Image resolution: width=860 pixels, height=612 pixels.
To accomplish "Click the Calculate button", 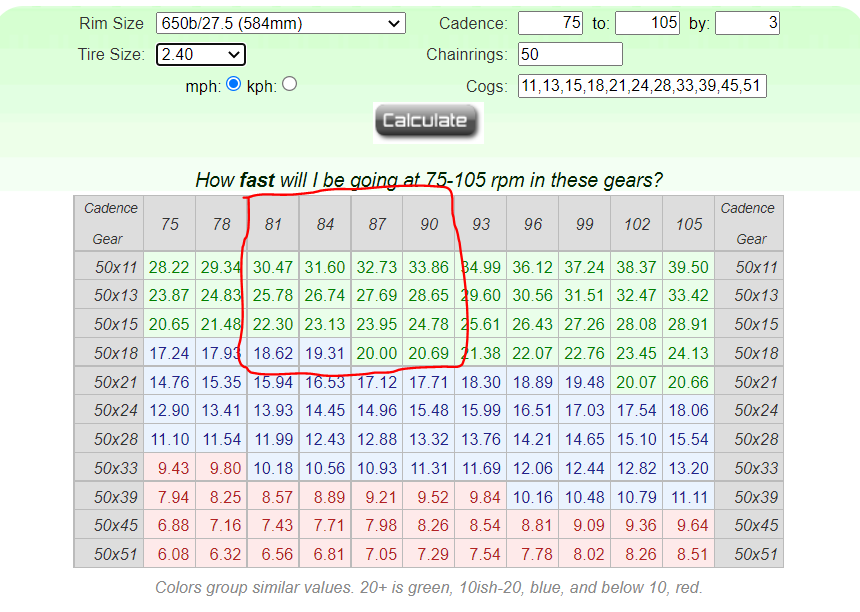I will 428,121.
